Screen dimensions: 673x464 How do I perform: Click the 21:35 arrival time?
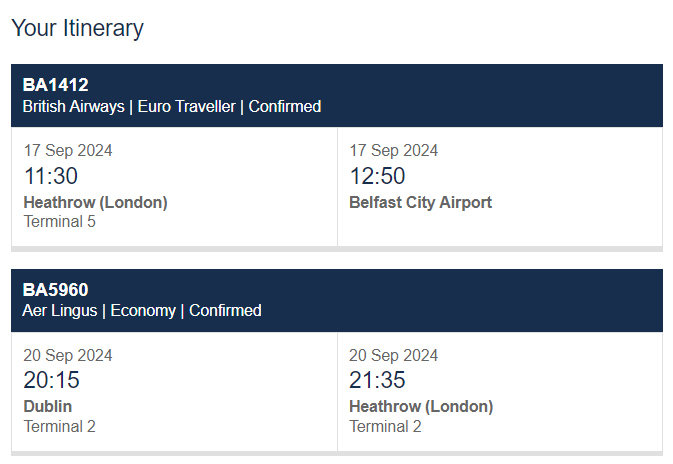(x=377, y=381)
